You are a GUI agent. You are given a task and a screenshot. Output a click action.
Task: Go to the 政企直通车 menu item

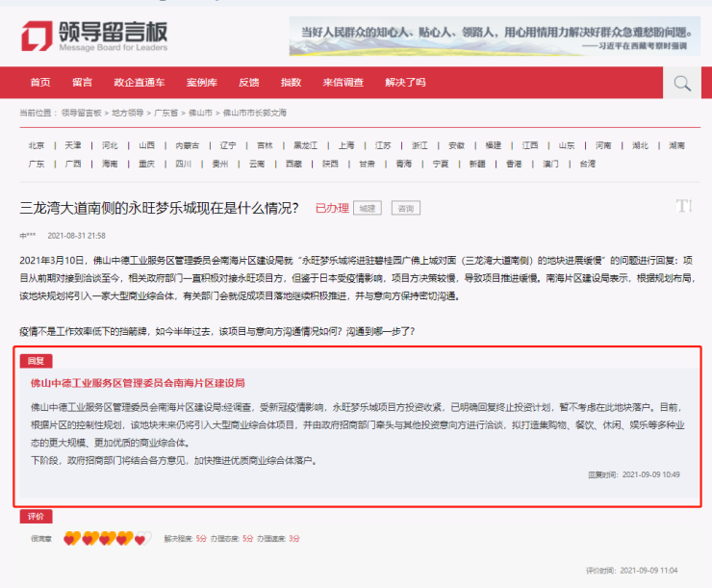[139, 83]
